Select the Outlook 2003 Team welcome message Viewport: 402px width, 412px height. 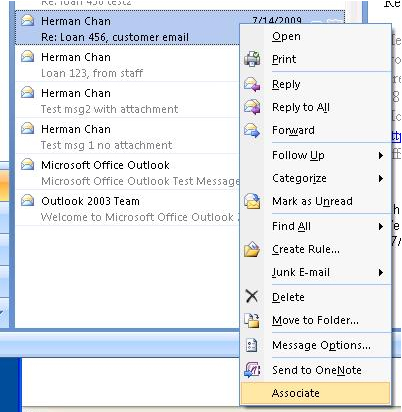click(128, 209)
